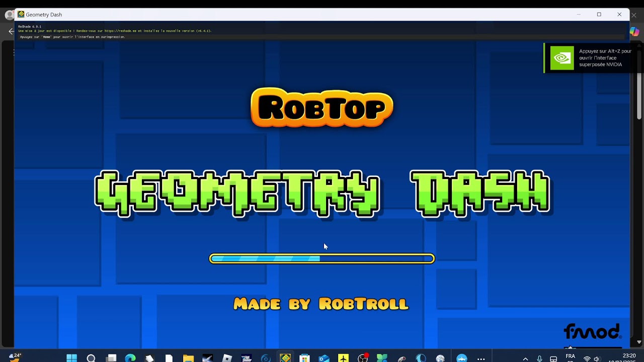Screen dimensions: 644x362
Task: Click the NVIDIA overlay notification logo
Action: tap(561, 58)
